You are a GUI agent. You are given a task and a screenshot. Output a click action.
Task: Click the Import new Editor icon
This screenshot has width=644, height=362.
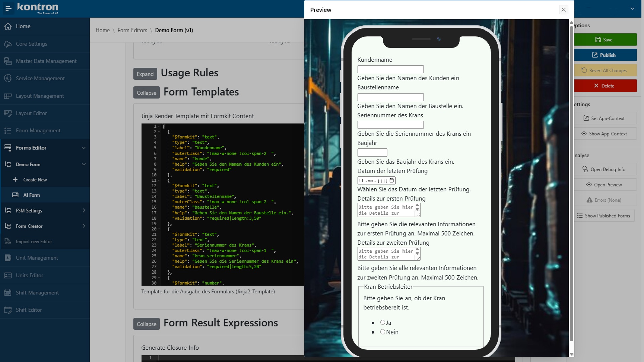click(7, 241)
